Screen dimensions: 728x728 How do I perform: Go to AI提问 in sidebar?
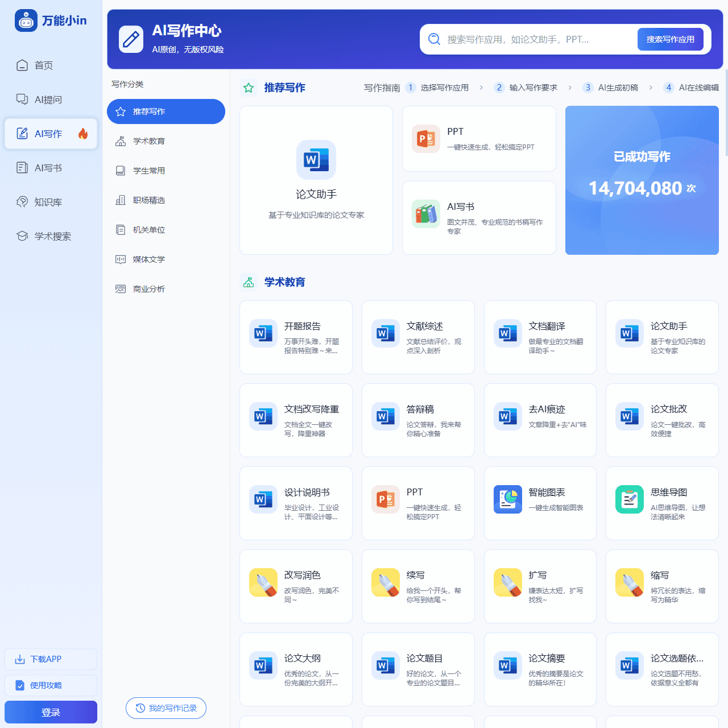pyautogui.click(x=48, y=100)
